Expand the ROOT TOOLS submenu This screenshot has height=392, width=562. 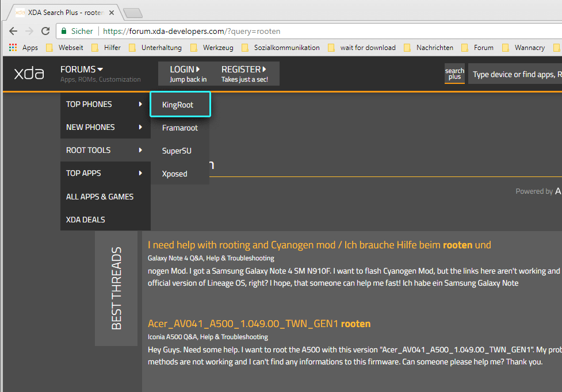(x=105, y=150)
